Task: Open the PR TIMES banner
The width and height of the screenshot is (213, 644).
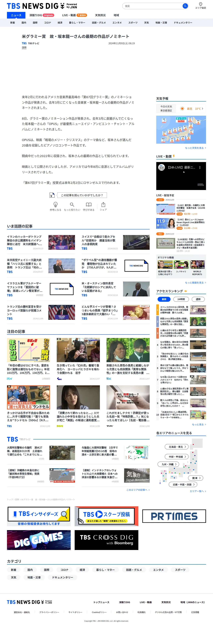Action: pos(174,516)
